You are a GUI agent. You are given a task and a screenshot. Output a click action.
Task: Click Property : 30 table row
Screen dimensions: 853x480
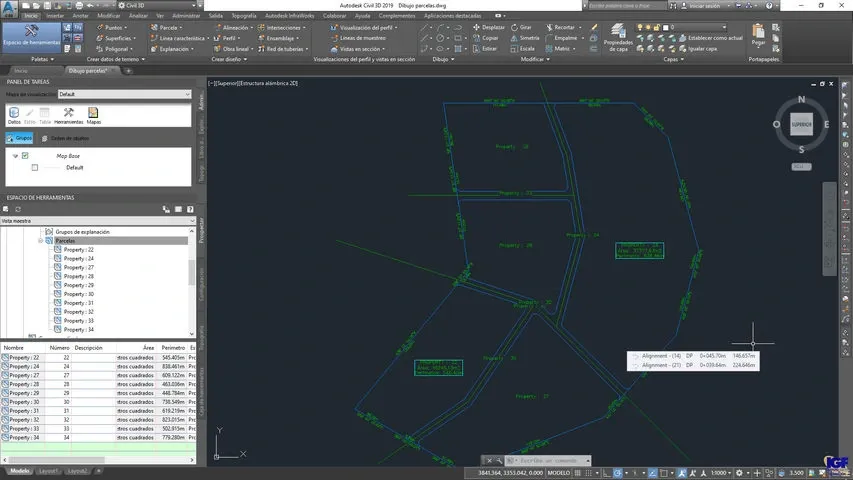tap(98, 402)
